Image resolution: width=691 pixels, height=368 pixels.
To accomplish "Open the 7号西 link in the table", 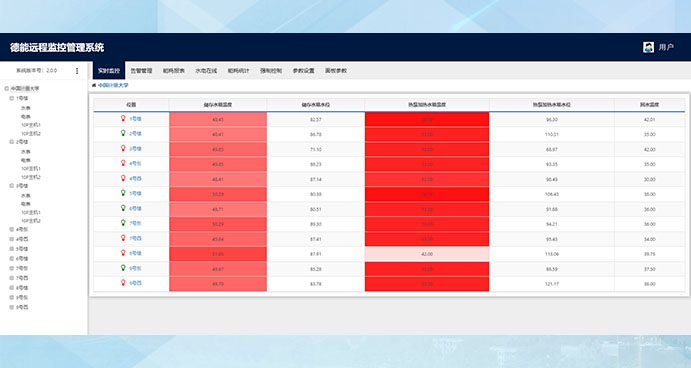I will (x=135, y=238).
